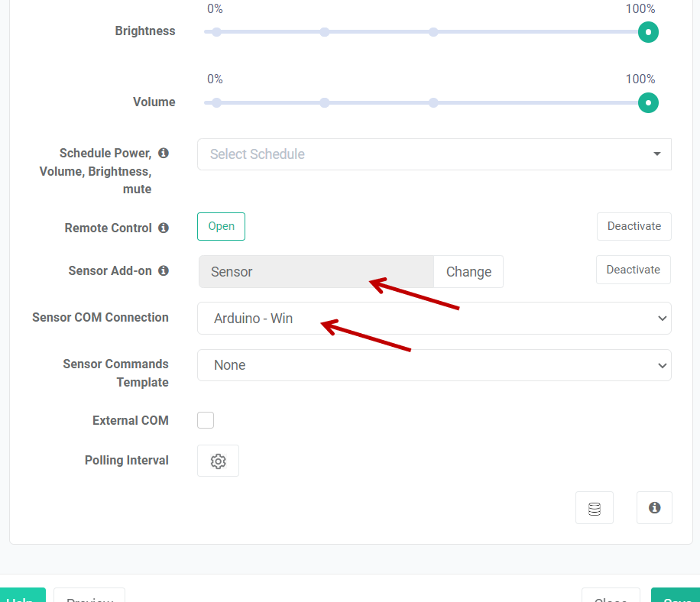The height and width of the screenshot is (602, 700).
Task: Expand Sensor COM Connection dropdown
Action: (433, 319)
